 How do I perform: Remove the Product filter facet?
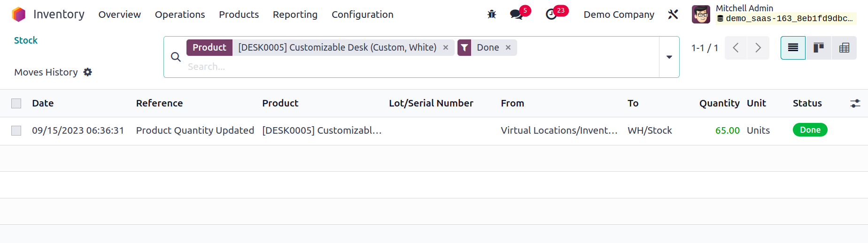point(446,47)
